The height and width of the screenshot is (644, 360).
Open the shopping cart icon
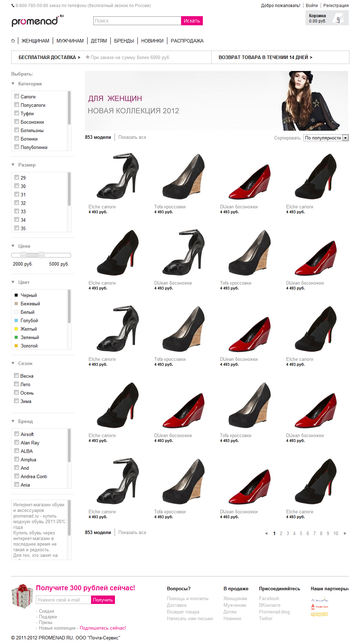(338, 19)
